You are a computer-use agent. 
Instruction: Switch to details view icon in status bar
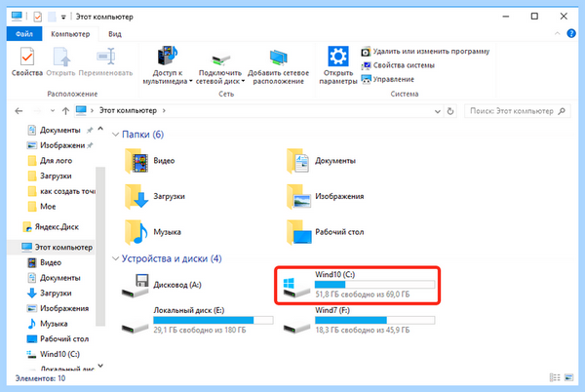click(555, 377)
